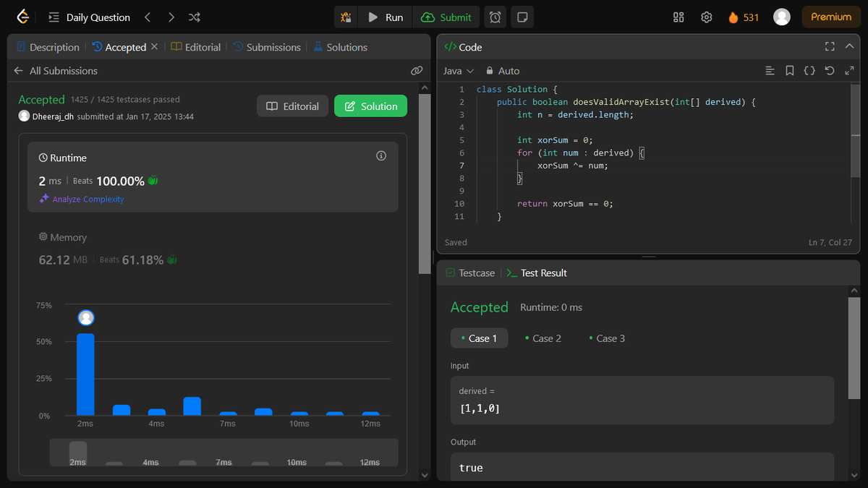
Task: Click the gray Editorial button
Action: [292, 106]
